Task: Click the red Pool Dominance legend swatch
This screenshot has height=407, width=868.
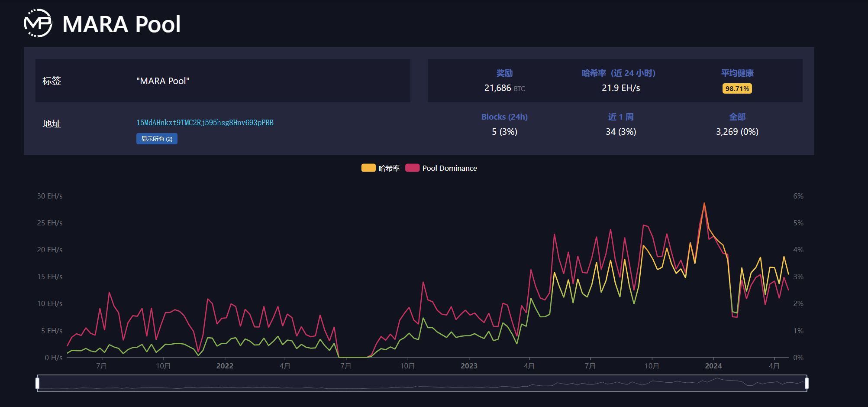Action: (x=412, y=168)
